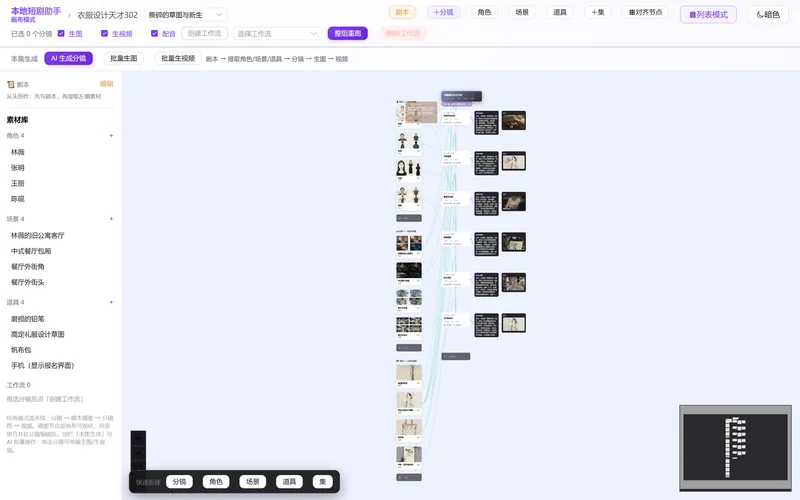800x500 pixels.
Task: Click the 场景 button in top toolbar
Action: pos(522,12)
